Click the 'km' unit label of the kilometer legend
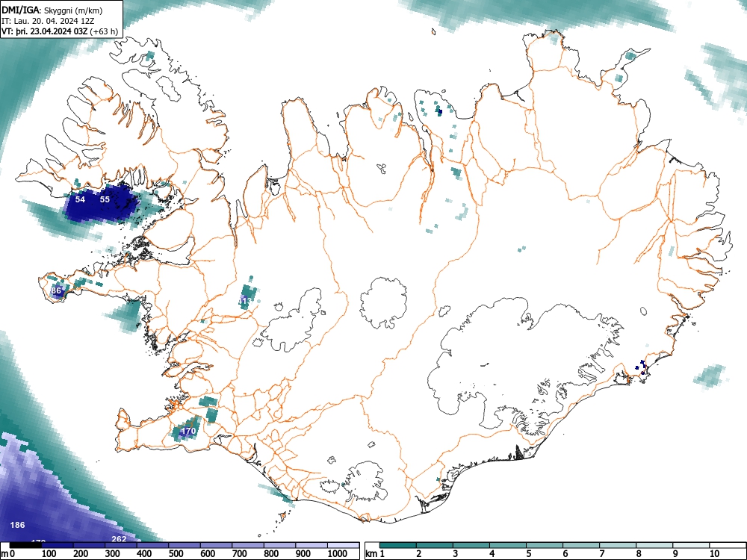 [371, 554]
